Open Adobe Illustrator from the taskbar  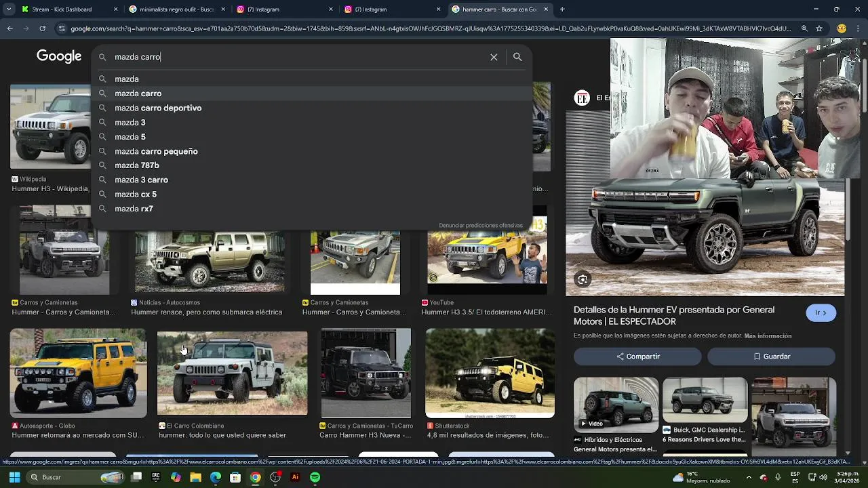295,477
